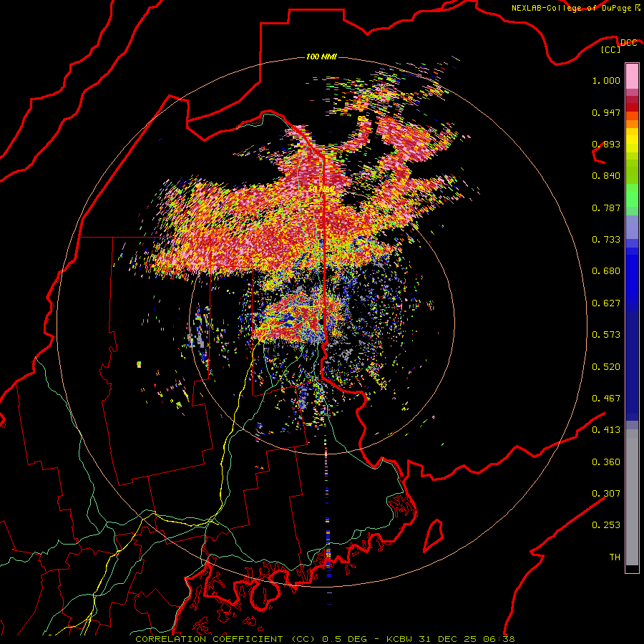The width and height of the screenshot is (644, 644).
Task: Click the DCC label above the color scale
Action: [x=629, y=42]
